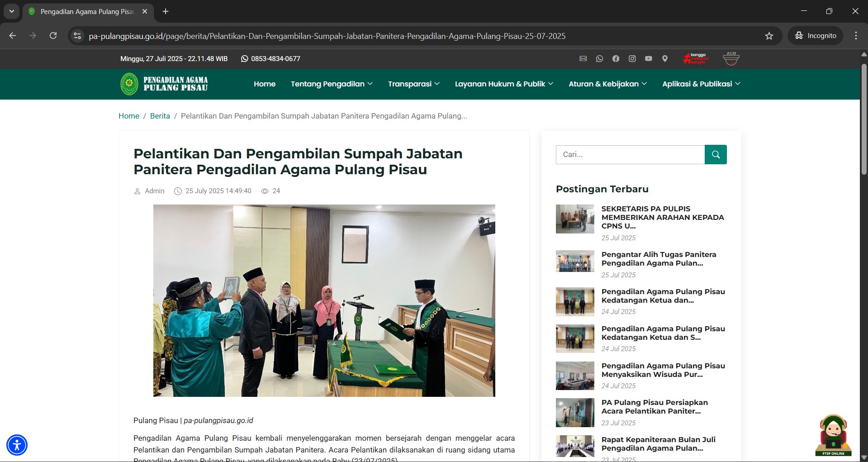Open the Facebook icon link
The image size is (868, 462).
click(616, 59)
